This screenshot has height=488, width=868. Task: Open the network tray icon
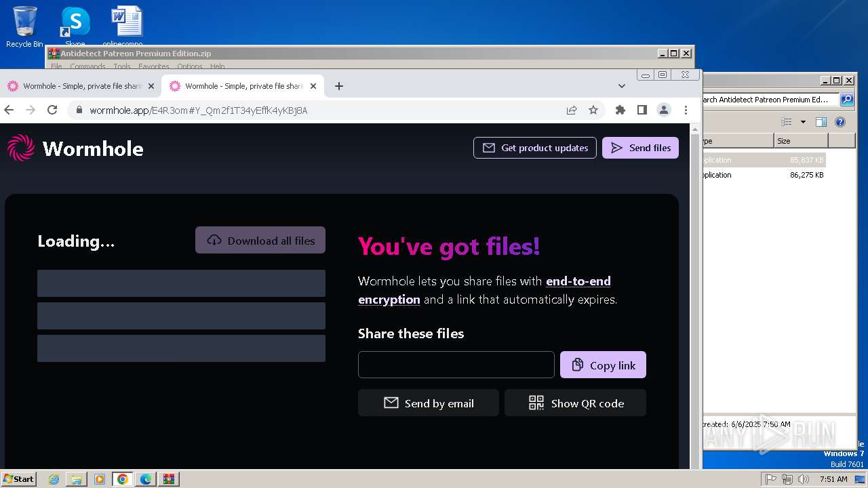click(787, 479)
